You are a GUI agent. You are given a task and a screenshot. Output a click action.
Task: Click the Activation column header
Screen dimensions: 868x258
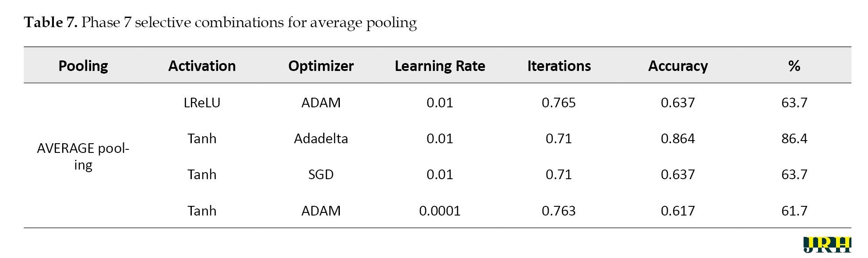(x=202, y=66)
